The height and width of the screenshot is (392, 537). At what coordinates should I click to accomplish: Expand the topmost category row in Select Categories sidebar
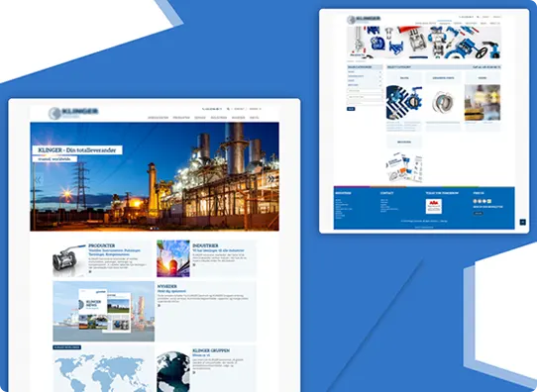365,72
